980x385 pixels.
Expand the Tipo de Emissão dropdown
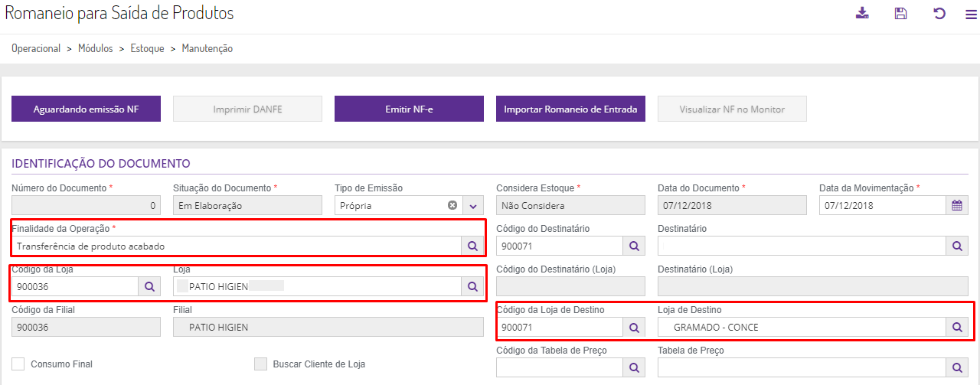coord(472,205)
